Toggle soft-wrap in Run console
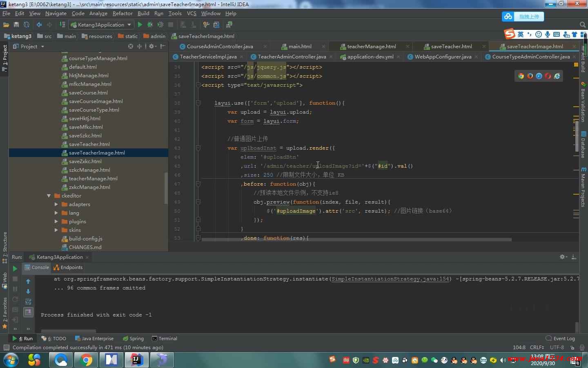The height and width of the screenshot is (368, 588). click(x=28, y=302)
